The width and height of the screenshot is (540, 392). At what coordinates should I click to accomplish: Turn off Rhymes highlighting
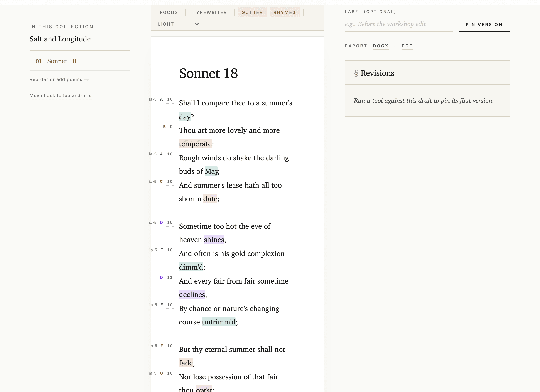pos(285,12)
